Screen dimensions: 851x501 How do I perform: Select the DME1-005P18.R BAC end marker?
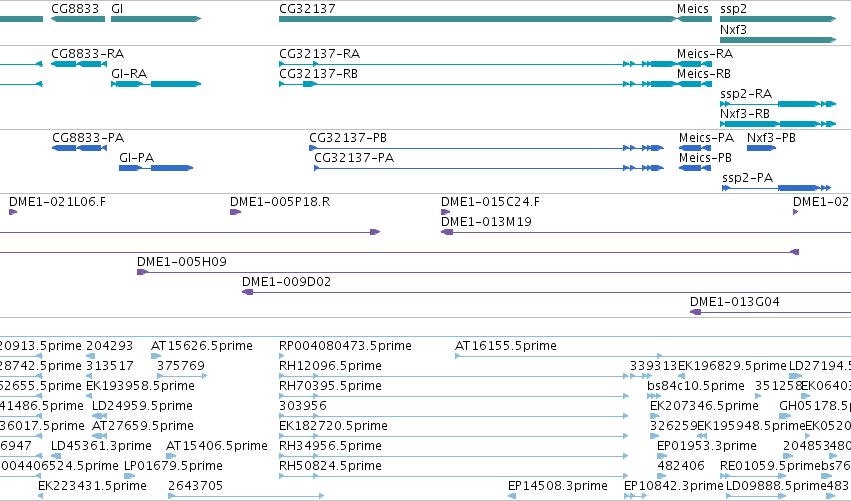pyautogui.click(x=235, y=212)
